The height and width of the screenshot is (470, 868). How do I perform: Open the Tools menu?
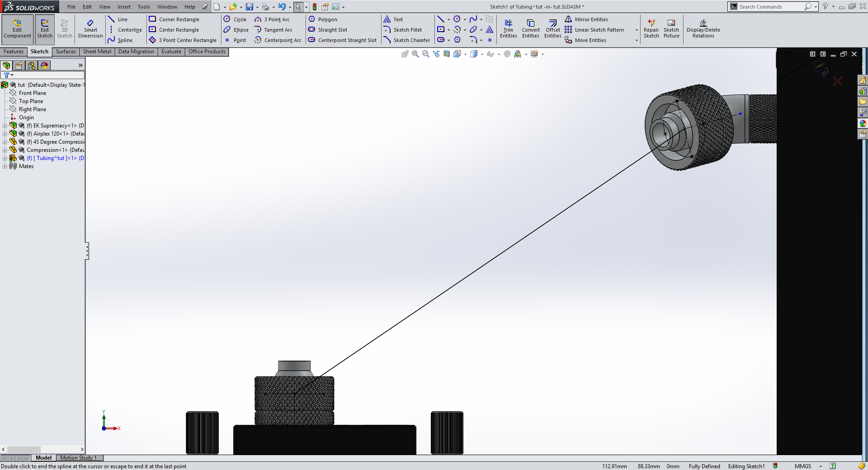tap(144, 7)
